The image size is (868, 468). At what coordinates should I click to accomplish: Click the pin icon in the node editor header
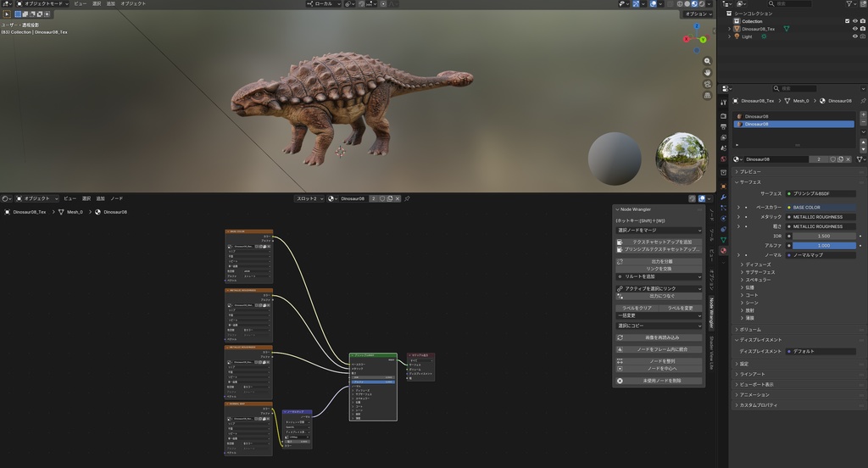tap(407, 198)
